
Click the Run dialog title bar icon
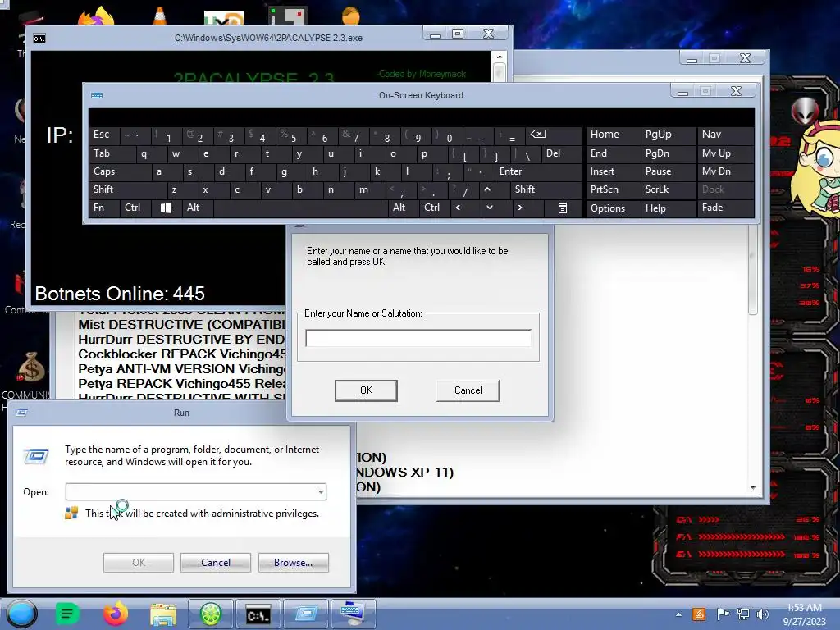[22, 413]
